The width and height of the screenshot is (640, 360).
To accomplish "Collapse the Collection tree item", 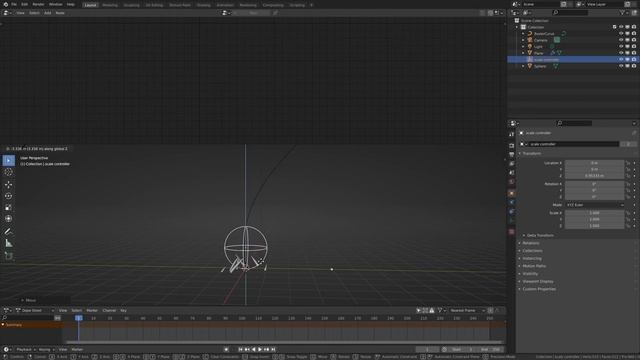I will [517, 27].
